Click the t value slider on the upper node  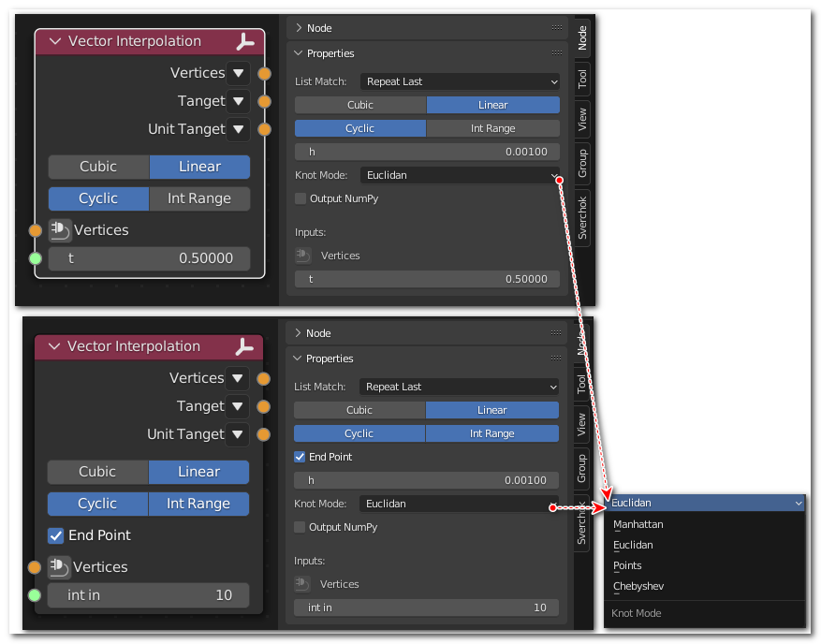point(149,258)
